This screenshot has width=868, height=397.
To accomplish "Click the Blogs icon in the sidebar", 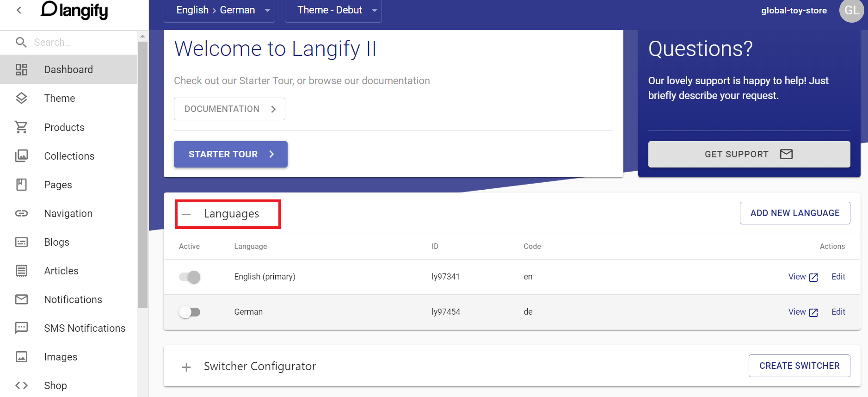I will (21, 242).
